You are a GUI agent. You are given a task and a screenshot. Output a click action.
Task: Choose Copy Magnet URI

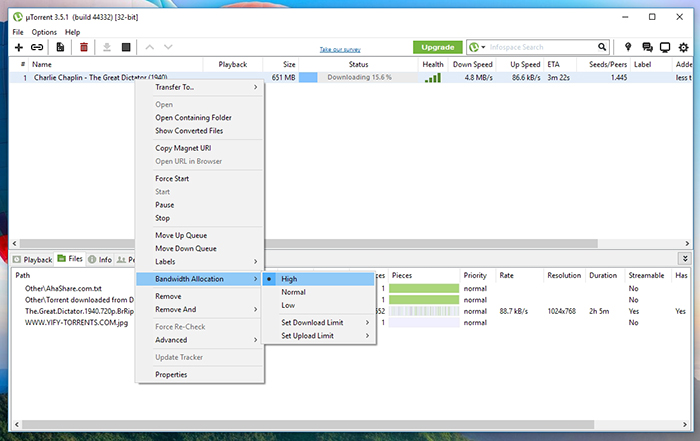(200, 148)
